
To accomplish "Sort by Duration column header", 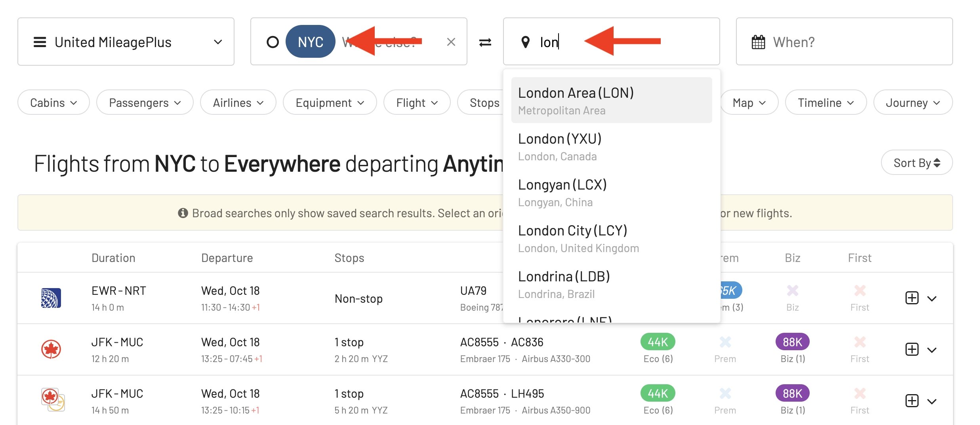I will pos(113,258).
